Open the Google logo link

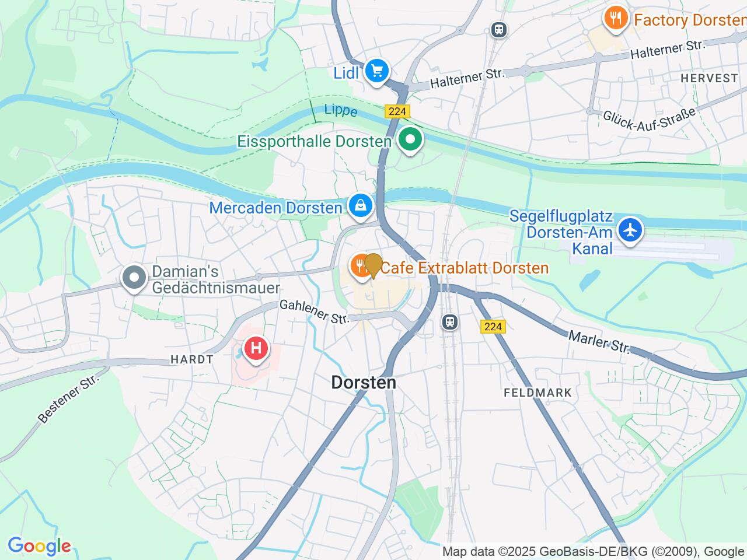pos(39,547)
